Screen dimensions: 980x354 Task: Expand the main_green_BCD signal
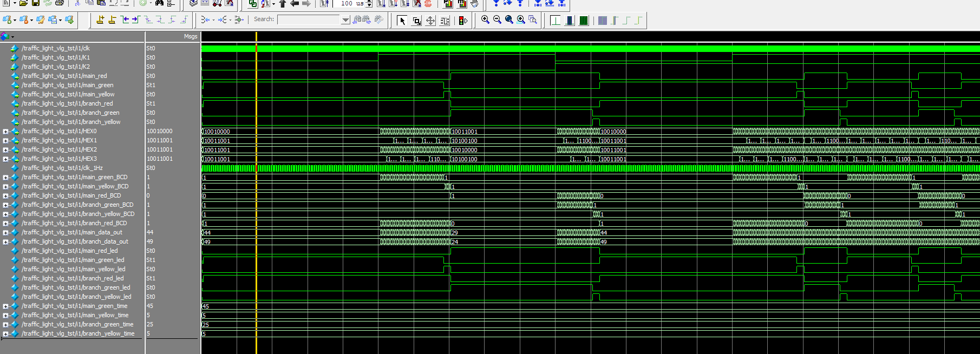pos(5,178)
